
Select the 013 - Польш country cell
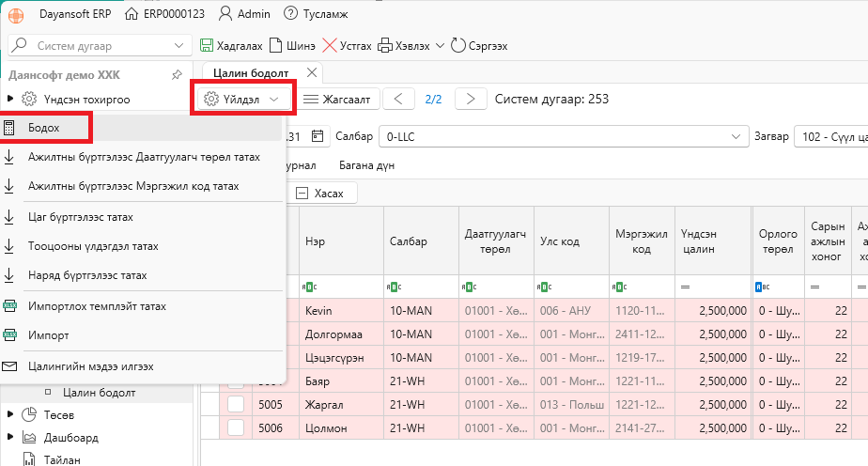[x=572, y=405]
